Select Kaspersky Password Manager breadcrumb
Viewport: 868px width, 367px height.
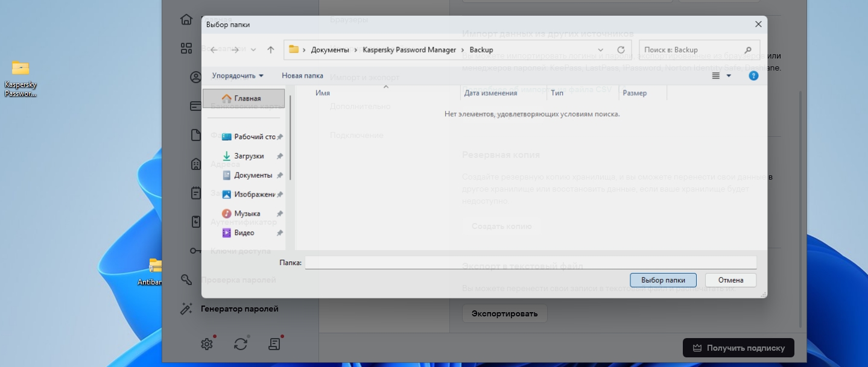click(x=409, y=50)
